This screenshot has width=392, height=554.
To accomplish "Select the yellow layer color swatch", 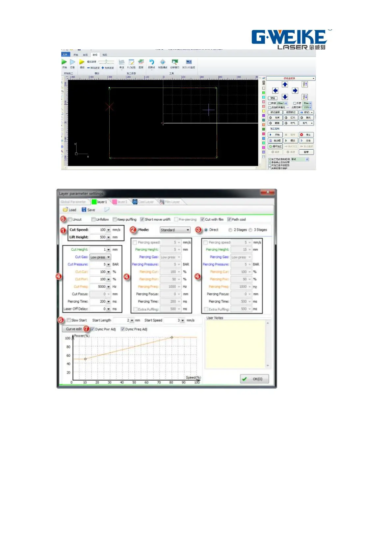I will 264,111.
